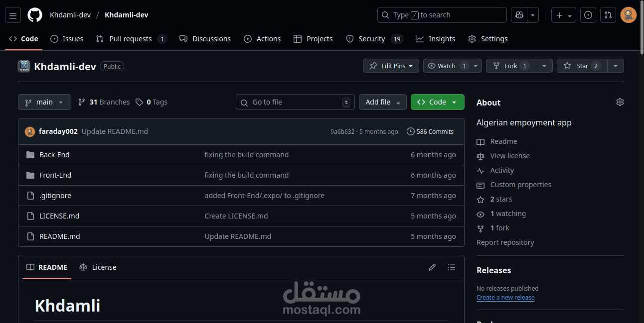
Task: Switch to the License tab in README panel
Action: coord(98,267)
